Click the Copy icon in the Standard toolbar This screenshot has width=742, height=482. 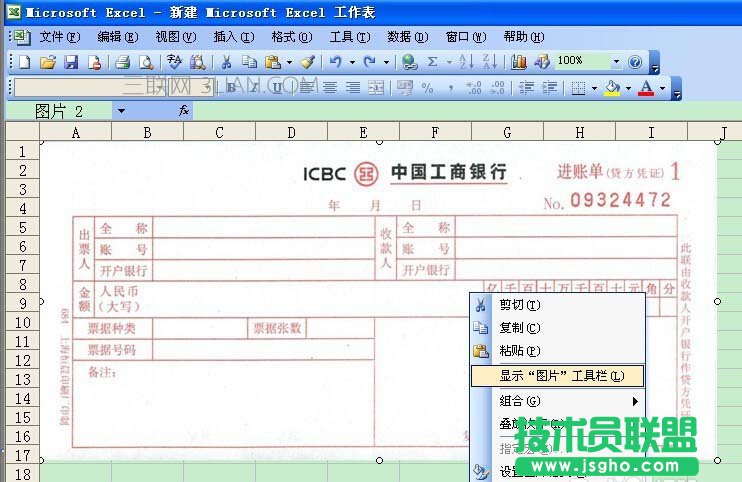249,62
